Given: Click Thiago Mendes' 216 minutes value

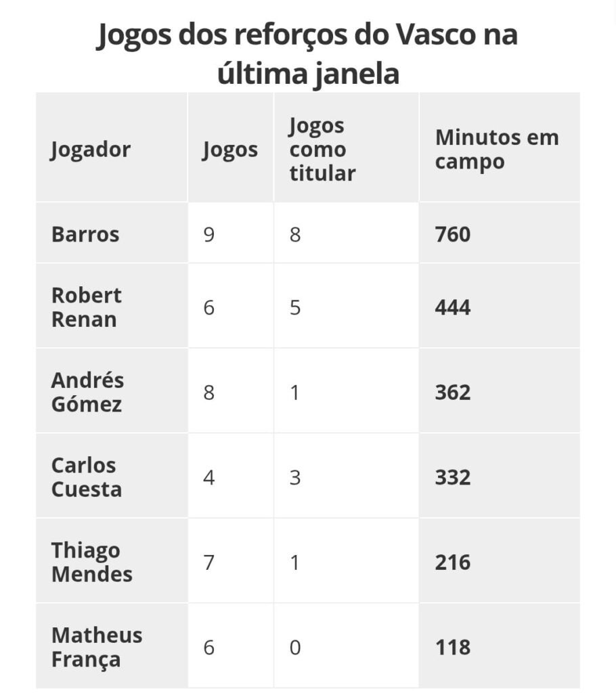Looking at the screenshot, I should 453,562.
